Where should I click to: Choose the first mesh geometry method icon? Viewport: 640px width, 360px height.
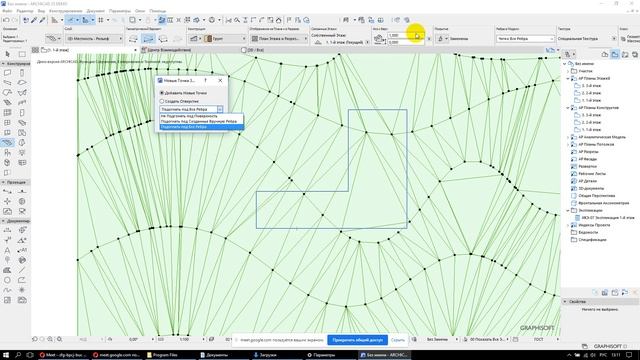(133, 39)
